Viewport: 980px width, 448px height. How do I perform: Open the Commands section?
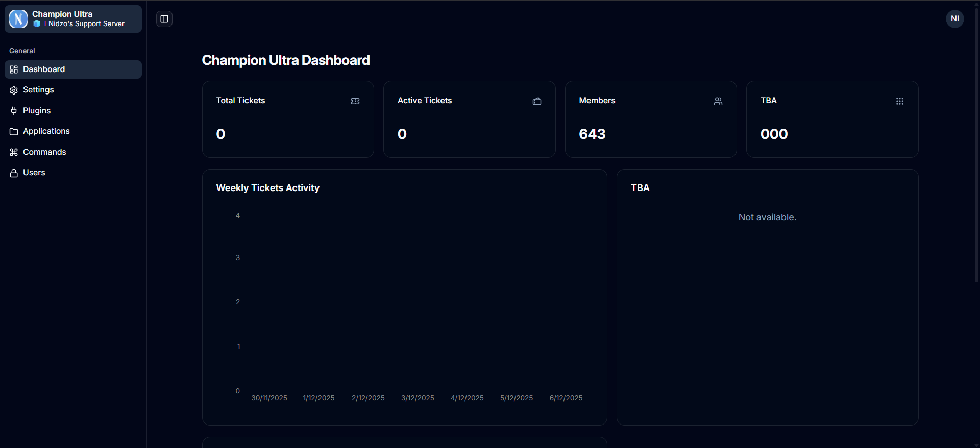(x=44, y=152)
